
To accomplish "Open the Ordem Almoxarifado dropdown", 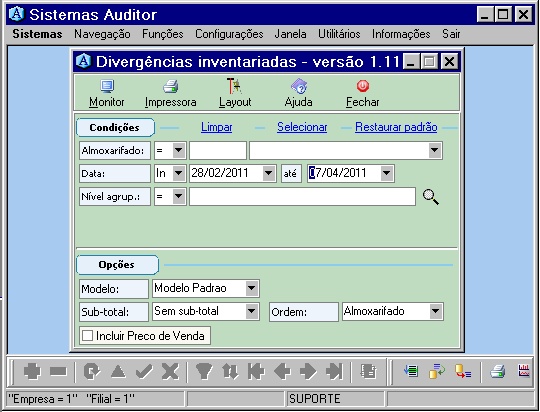I will [x=436, y=311].
